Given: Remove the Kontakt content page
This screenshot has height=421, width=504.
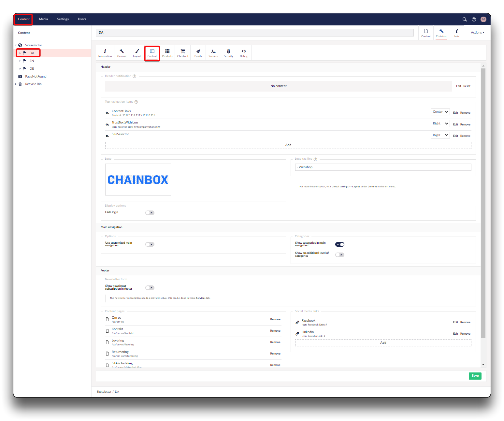Looking at the screenshot, I should click(275, 331).
